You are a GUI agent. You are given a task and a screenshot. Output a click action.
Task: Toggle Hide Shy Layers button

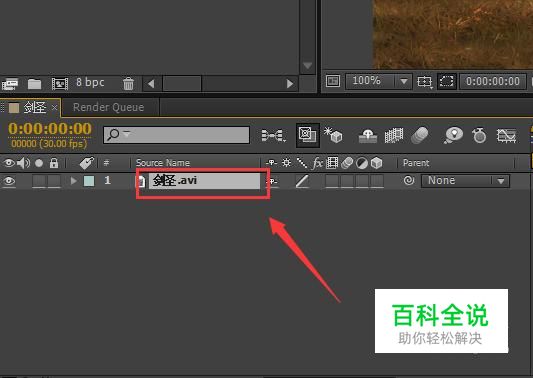[368, 136]
